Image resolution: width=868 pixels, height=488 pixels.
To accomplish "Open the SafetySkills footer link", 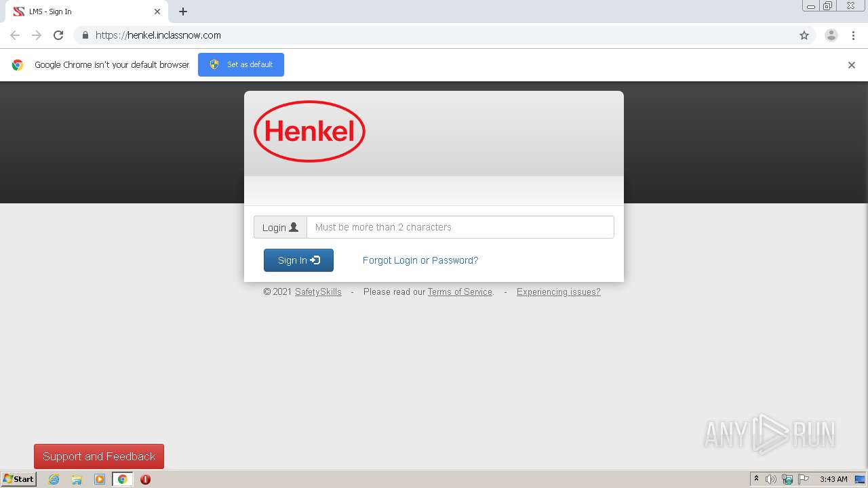I will [x=318, y=292].
